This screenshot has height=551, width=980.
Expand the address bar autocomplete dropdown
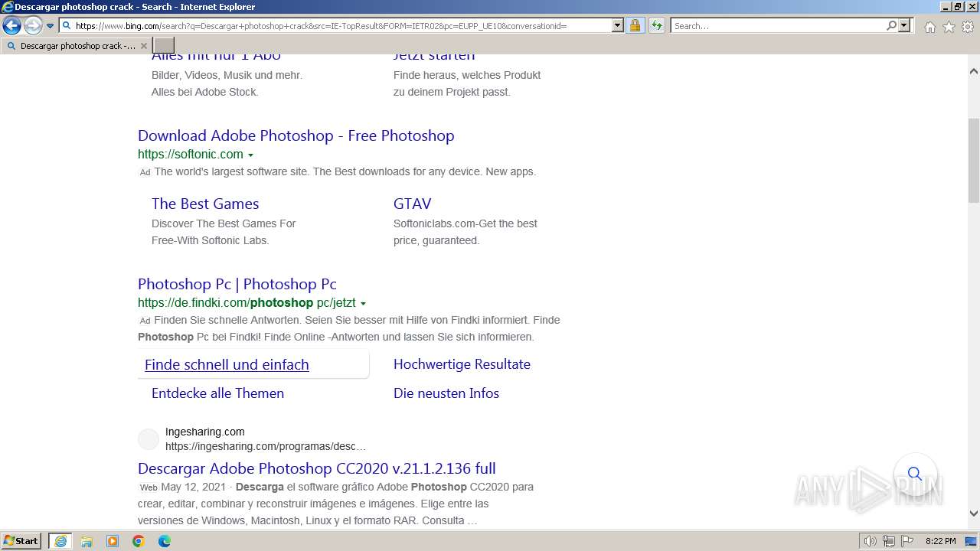pyautogui.click(x=618, y=25)
